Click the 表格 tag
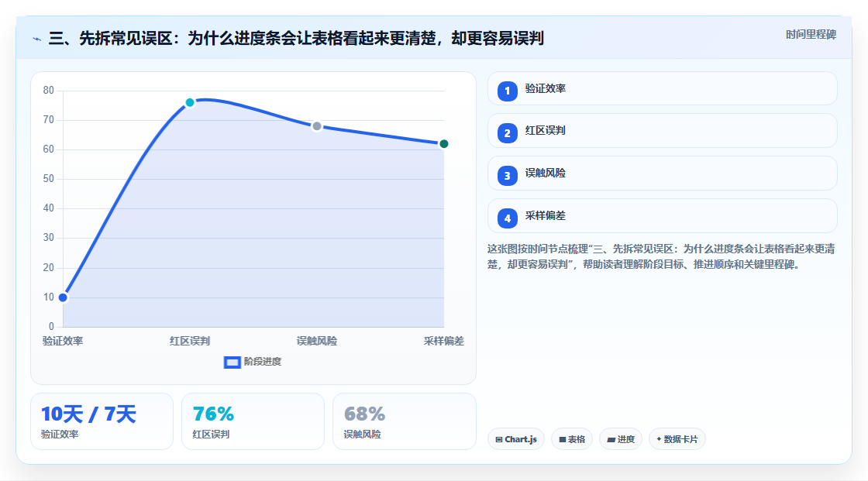Screen dimensions: 868x481 point(572,439)
